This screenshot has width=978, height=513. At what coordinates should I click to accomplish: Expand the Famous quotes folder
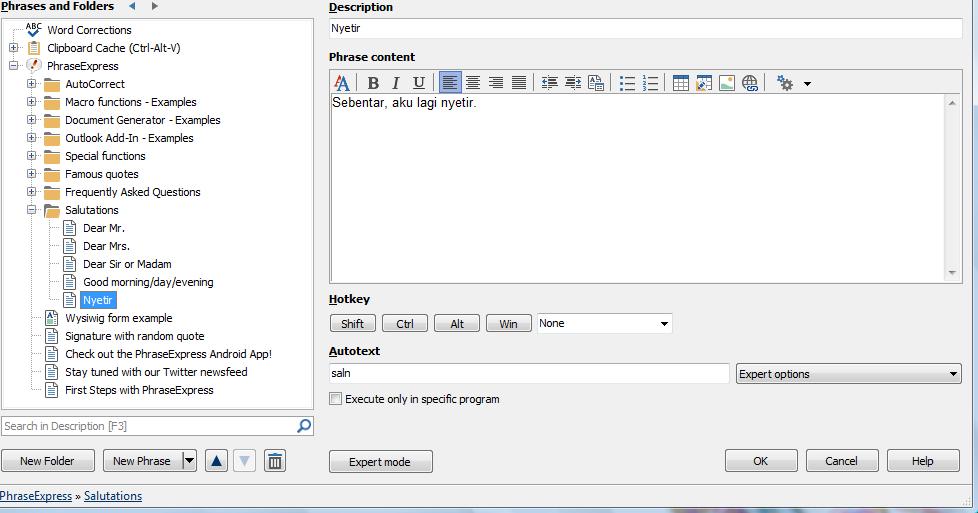(x=31, y=174)
